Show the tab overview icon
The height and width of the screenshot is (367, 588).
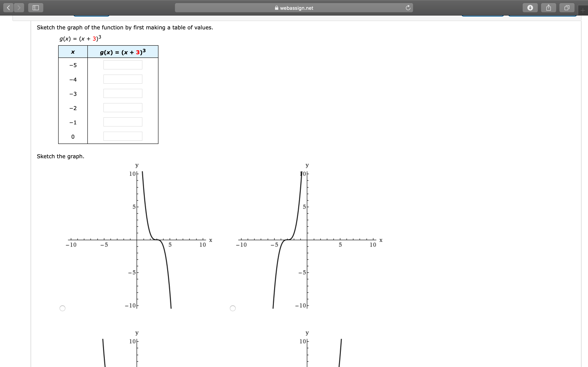pyautogui.click(x=567, y=8)
